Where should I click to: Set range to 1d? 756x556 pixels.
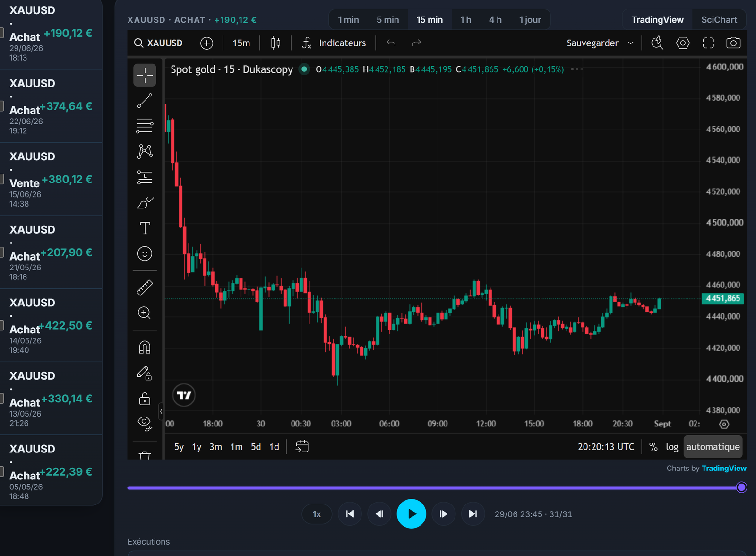pyautogui.click(x=274, y=447)
